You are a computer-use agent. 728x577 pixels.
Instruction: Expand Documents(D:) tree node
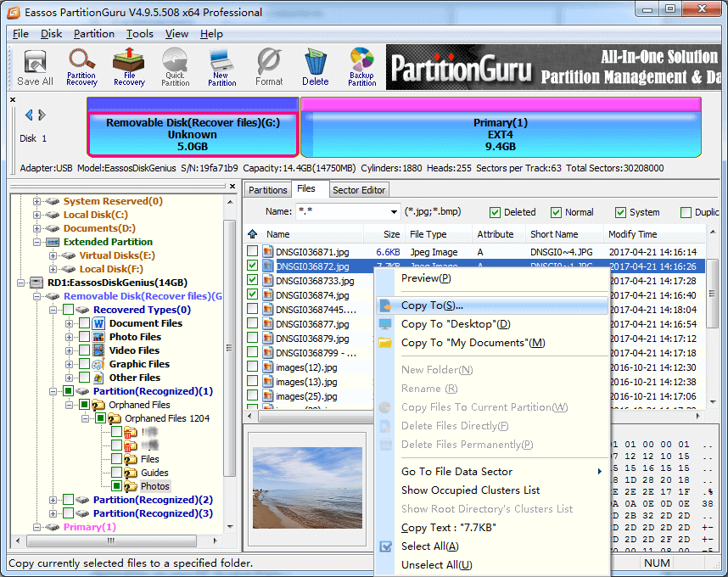[36, 228]
